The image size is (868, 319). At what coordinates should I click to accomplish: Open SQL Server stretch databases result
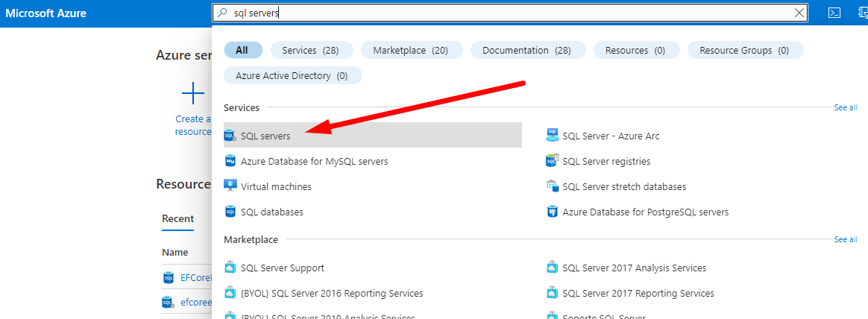pyautogui.click(x=623, y=186)
